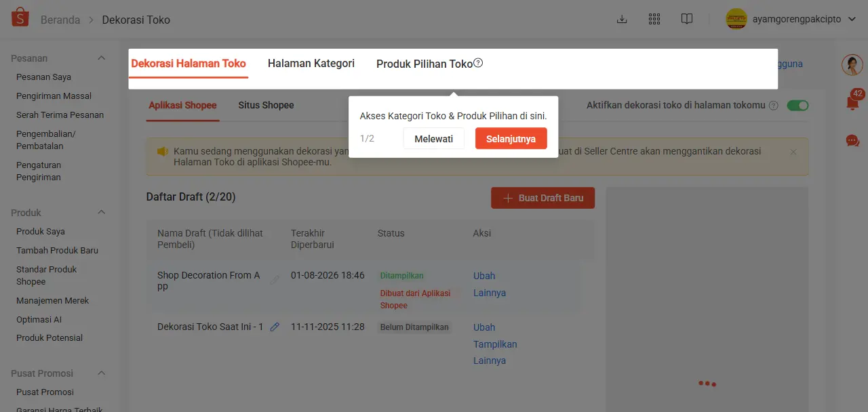Collapse the Pesanan sidebar section

pyautogui.click(x=102, y=58)
